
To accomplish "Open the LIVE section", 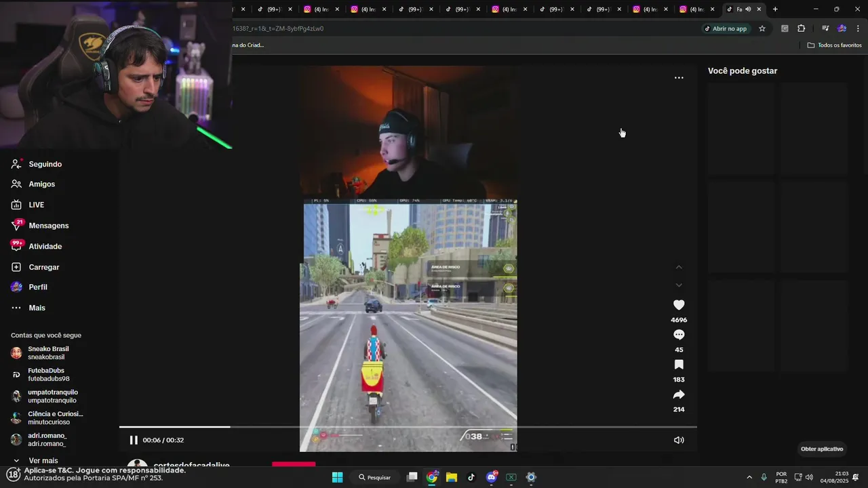I will (x=28, y=205).
